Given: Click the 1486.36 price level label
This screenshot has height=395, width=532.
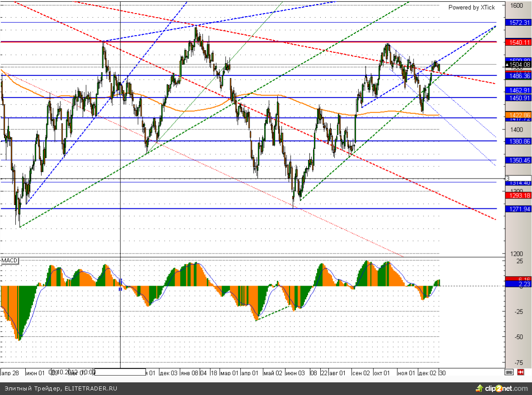Looking at the screenshot, I should pyautogui.click(x=519, y=77).
